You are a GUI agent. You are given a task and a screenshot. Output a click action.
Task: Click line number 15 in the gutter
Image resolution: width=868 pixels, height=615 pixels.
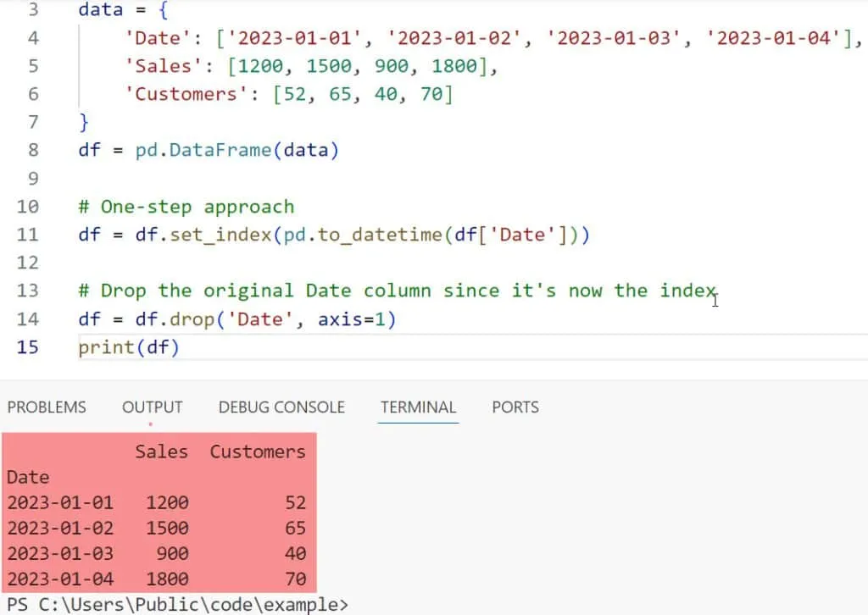tap(27, 347)
